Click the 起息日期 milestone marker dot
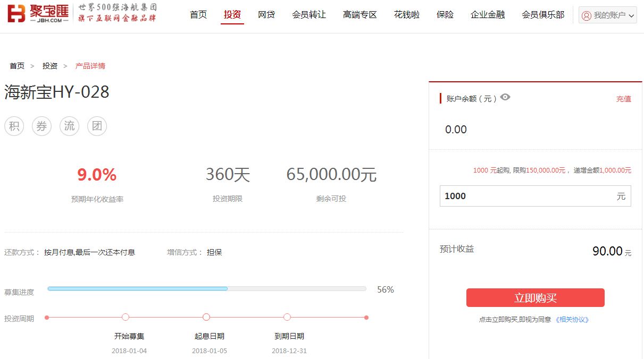Viewport: 644px width, 359px height. coord(206,317)
